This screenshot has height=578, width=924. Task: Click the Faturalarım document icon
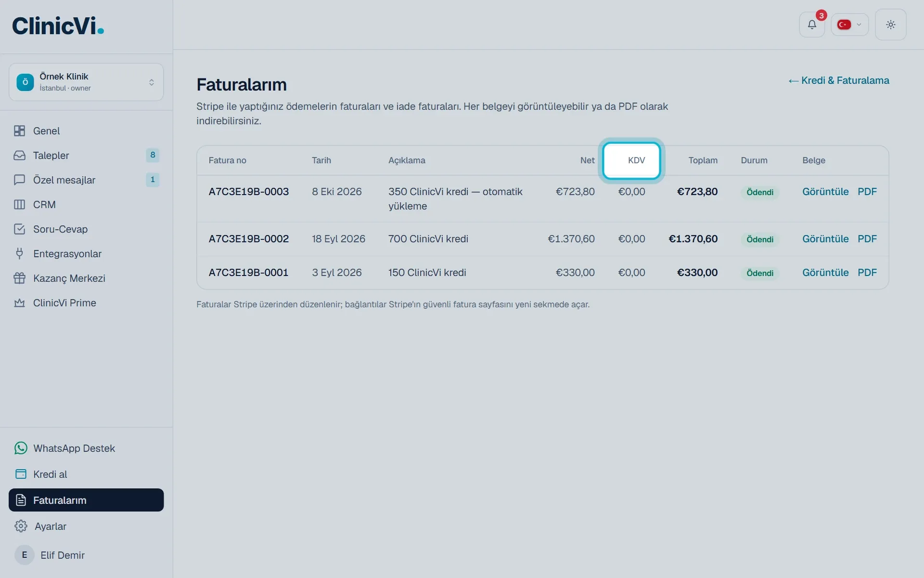(x=21, y=500)
